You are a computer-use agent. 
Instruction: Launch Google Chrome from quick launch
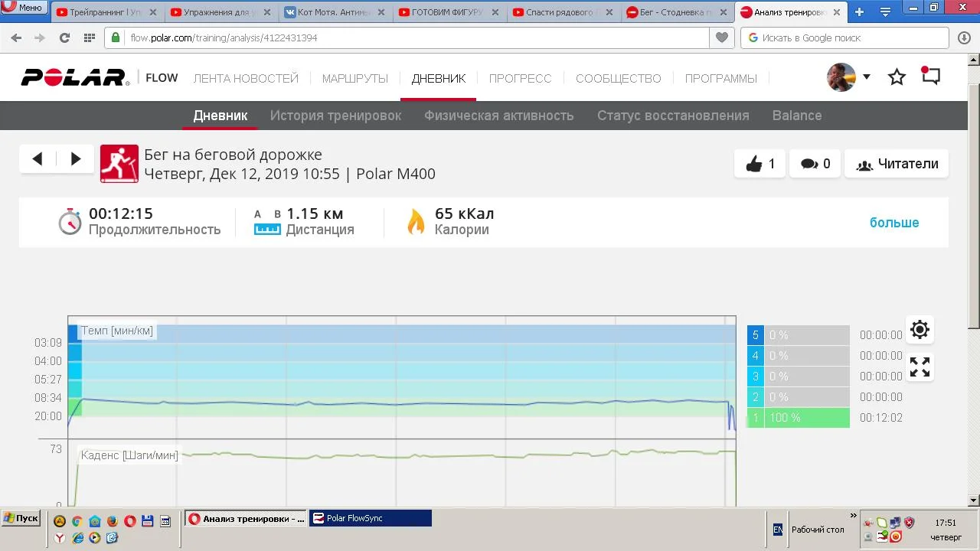(x=77, y=521)
